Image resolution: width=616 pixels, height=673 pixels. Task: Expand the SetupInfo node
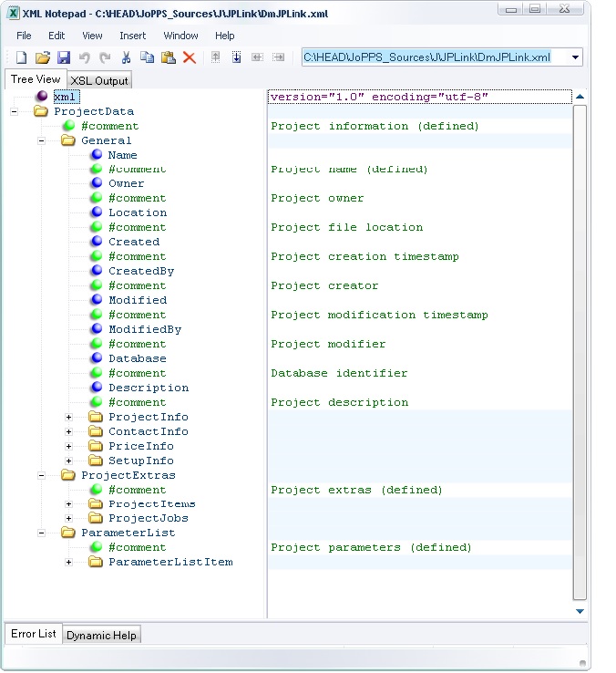click(x=68, y=461)
